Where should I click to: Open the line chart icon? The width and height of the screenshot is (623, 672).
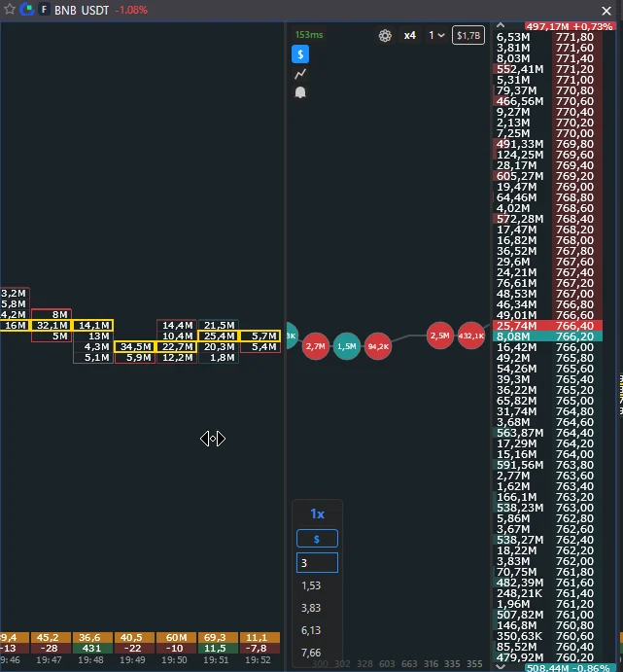pos(300,74)
